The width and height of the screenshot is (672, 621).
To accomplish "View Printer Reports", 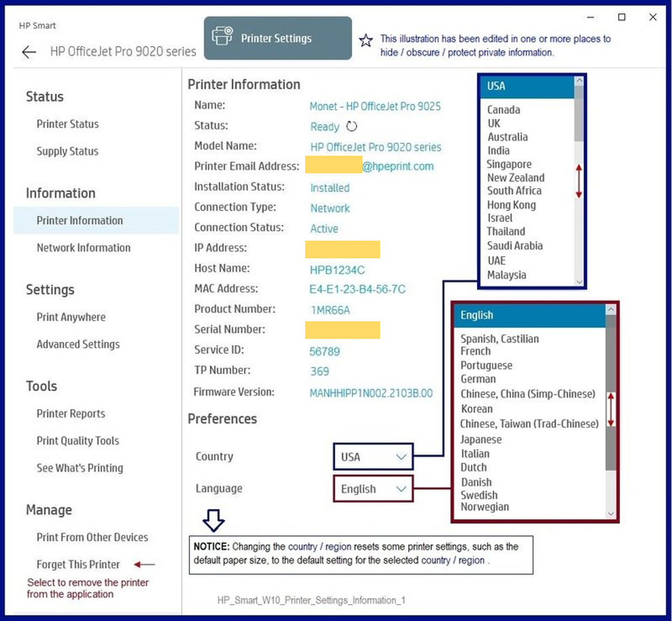I will 71,413.
